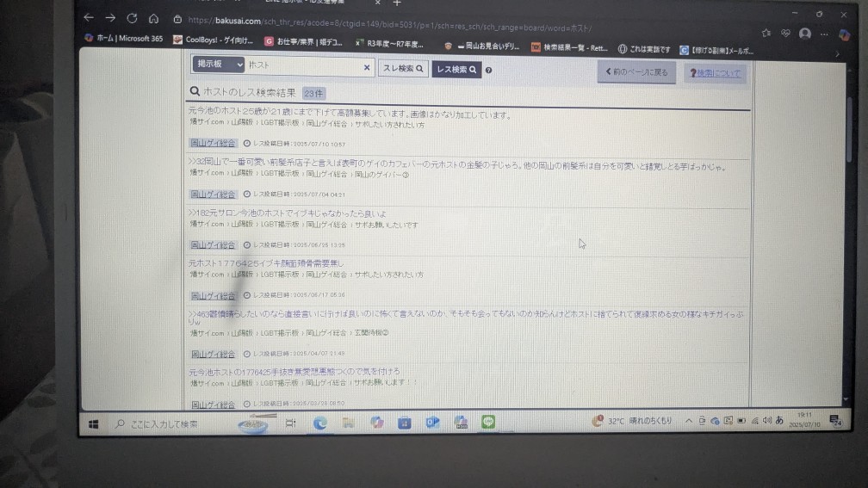Image resolution: width=868 pixels, height=488 pixels.
Task: Open the notification center icon
Action: 835,421
